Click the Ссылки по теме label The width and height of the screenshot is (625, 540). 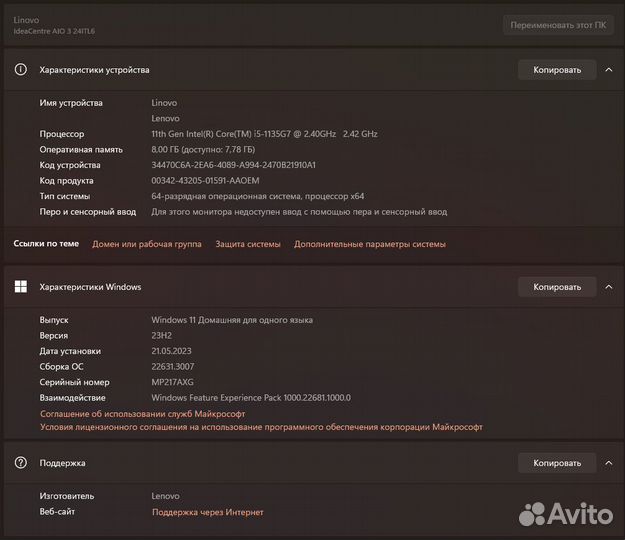(x=46, y=243)
